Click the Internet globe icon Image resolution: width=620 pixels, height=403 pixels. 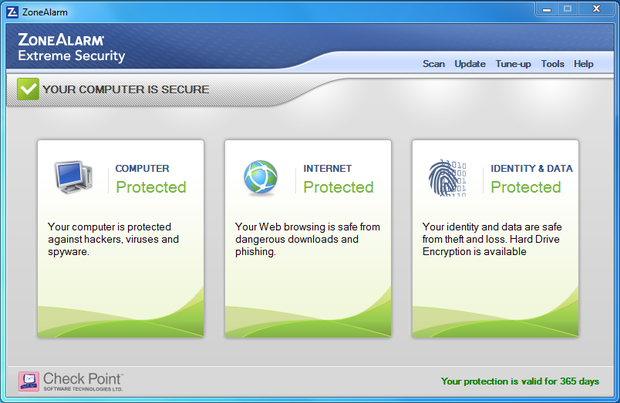[261, 178]
